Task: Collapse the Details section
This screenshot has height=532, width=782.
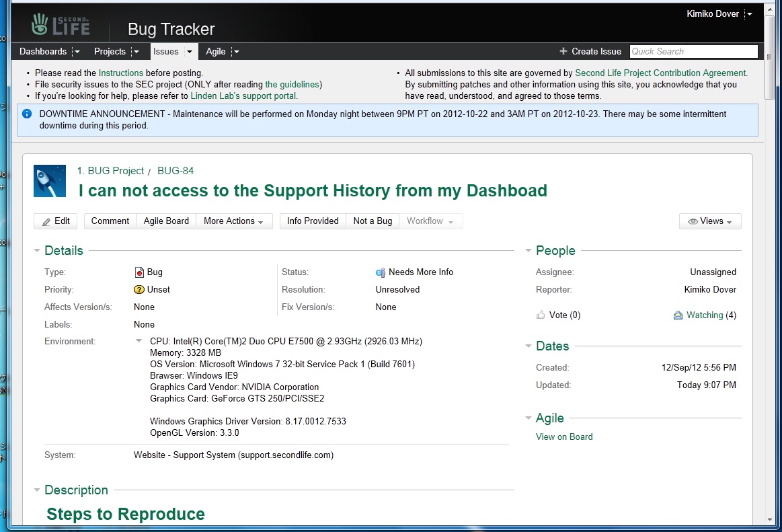Action: tap(36, 250)
